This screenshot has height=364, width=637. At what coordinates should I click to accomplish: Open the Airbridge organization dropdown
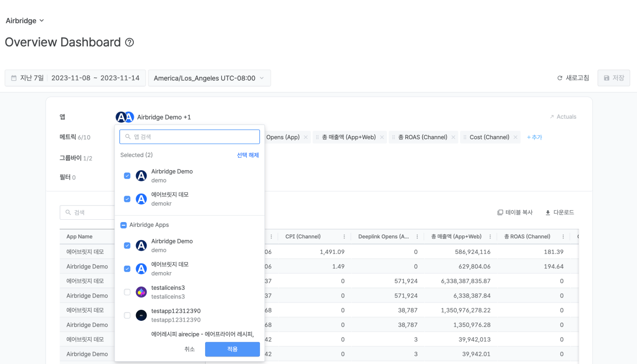click(25, 20)
